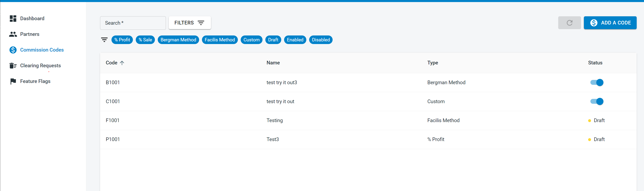Click the filter lines icon beside chips
Screen dimensions: 644x191
(104, 40)
